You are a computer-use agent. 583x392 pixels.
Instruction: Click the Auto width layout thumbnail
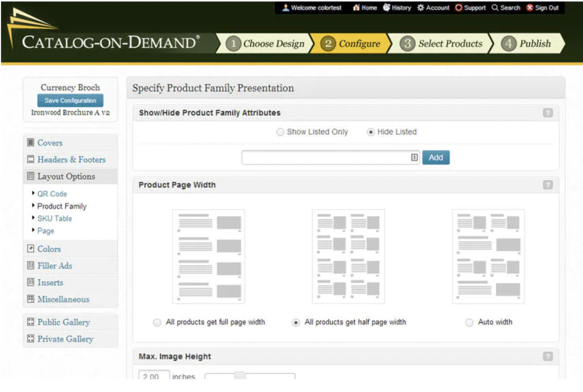488,257
